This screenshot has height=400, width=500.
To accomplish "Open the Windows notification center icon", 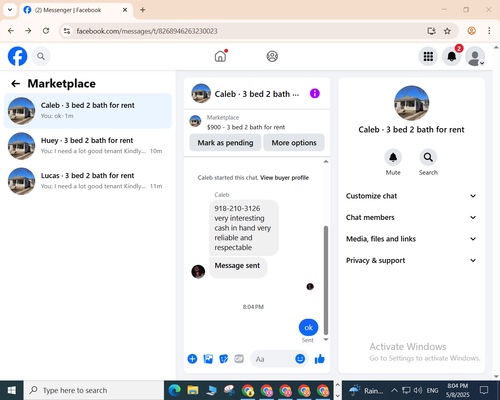I will pos(484,390).
